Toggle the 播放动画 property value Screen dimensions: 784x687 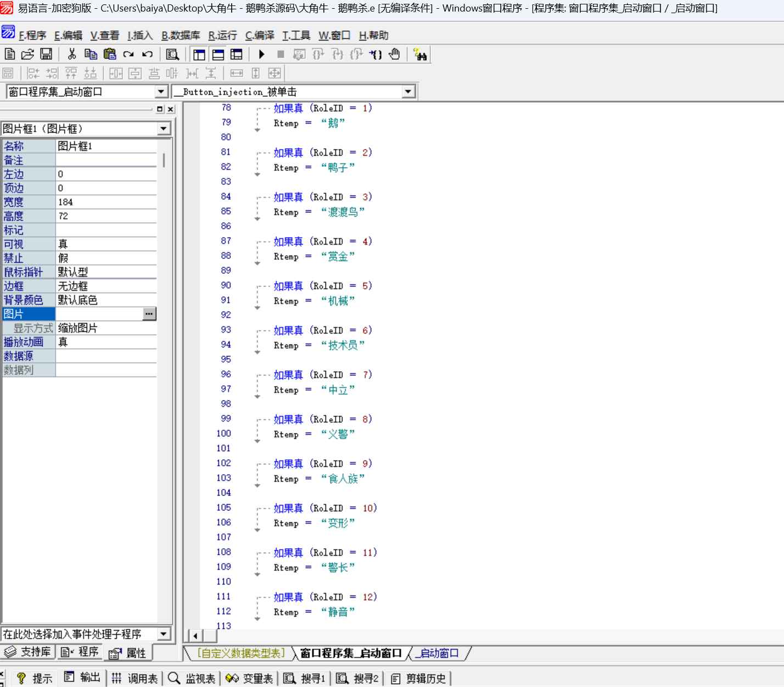105,342
